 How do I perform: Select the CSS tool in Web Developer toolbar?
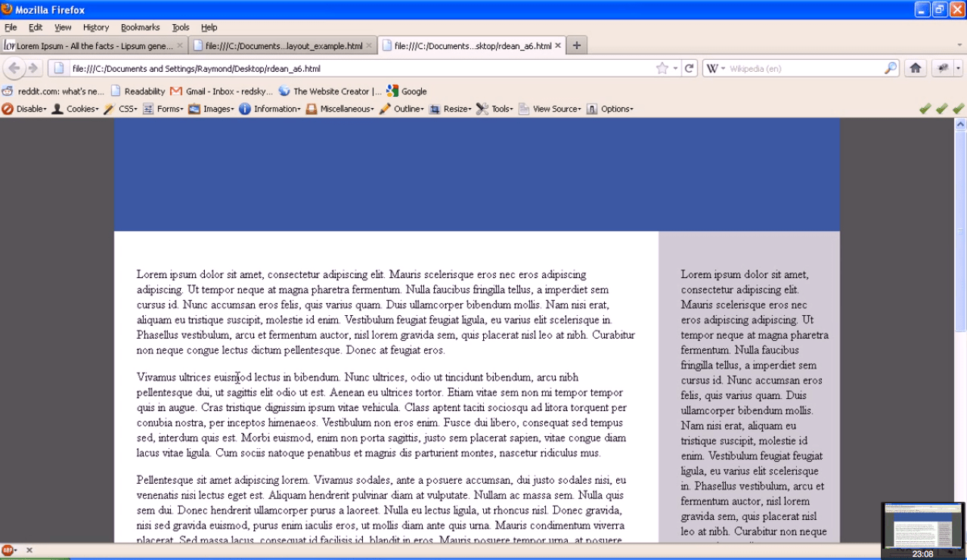(x=127, y=108)
